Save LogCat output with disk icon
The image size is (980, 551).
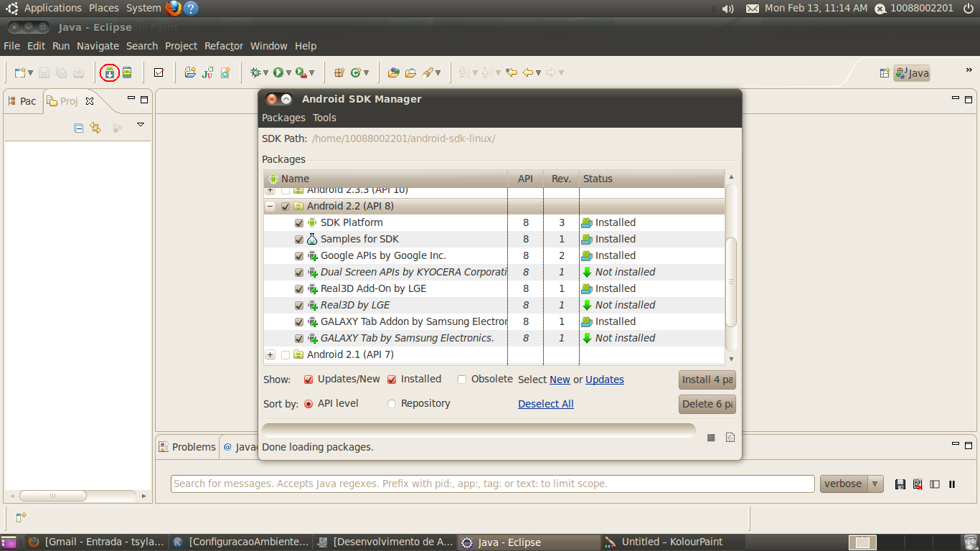(900, 484)
